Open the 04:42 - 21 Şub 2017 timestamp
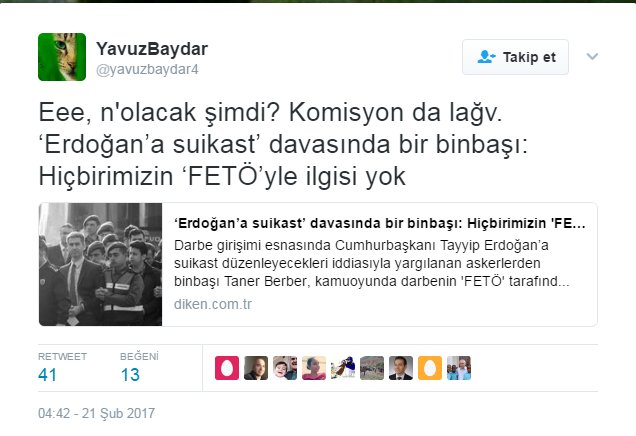 tap(97, 413)
